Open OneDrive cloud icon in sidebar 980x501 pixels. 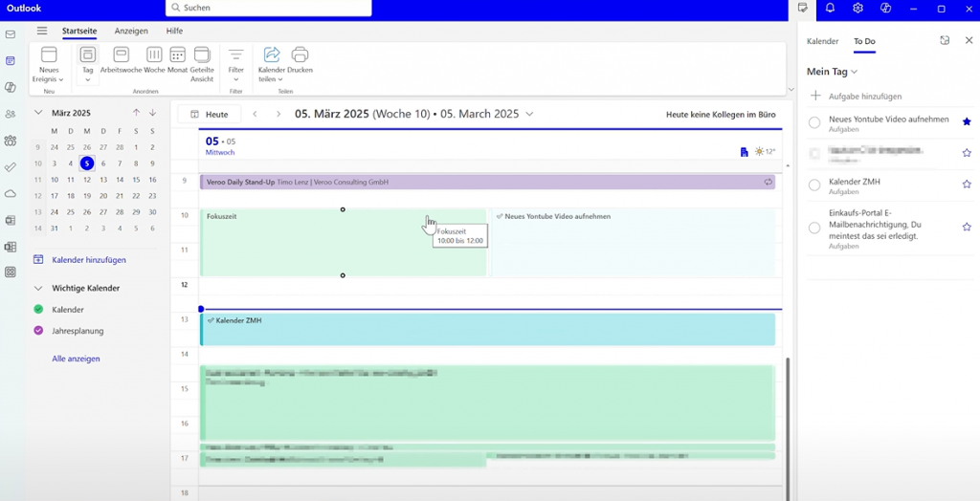(10, 194)
